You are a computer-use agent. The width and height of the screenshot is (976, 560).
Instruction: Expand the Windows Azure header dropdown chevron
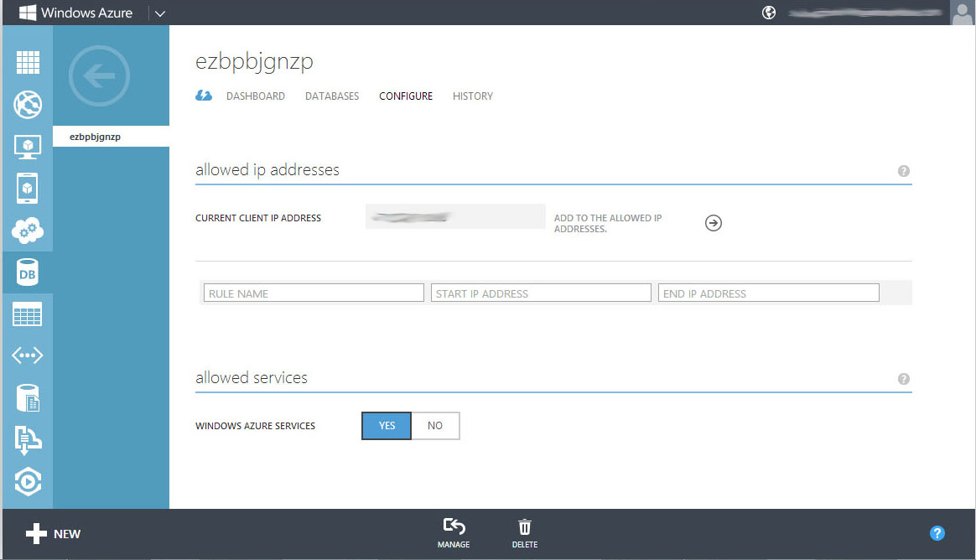pos(160,13)
